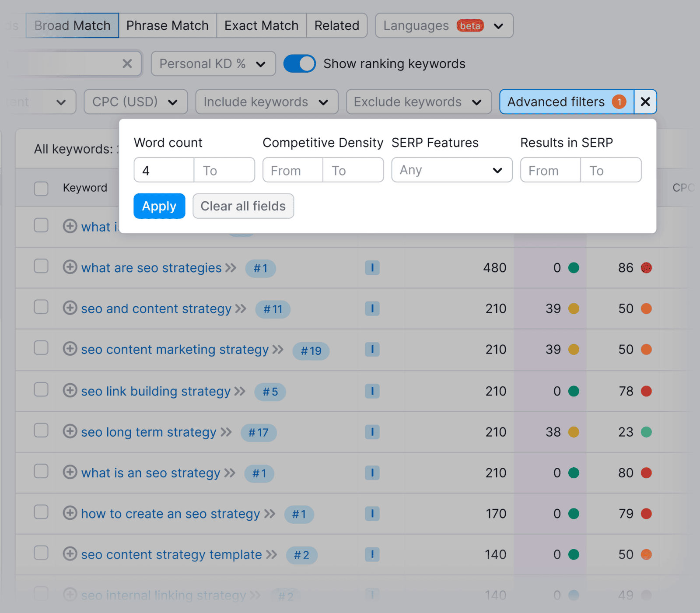Check the 'what are seo strategies' row

tap(41, 266)
